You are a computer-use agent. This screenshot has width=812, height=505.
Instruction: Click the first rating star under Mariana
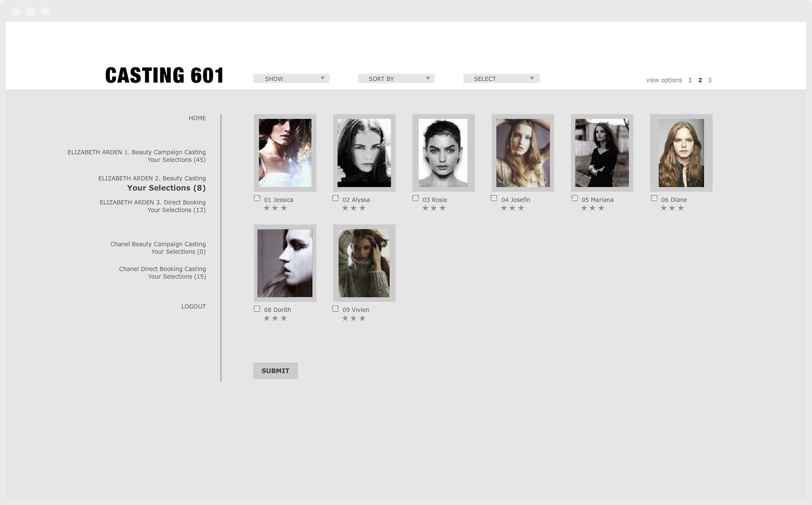(584, 208)
